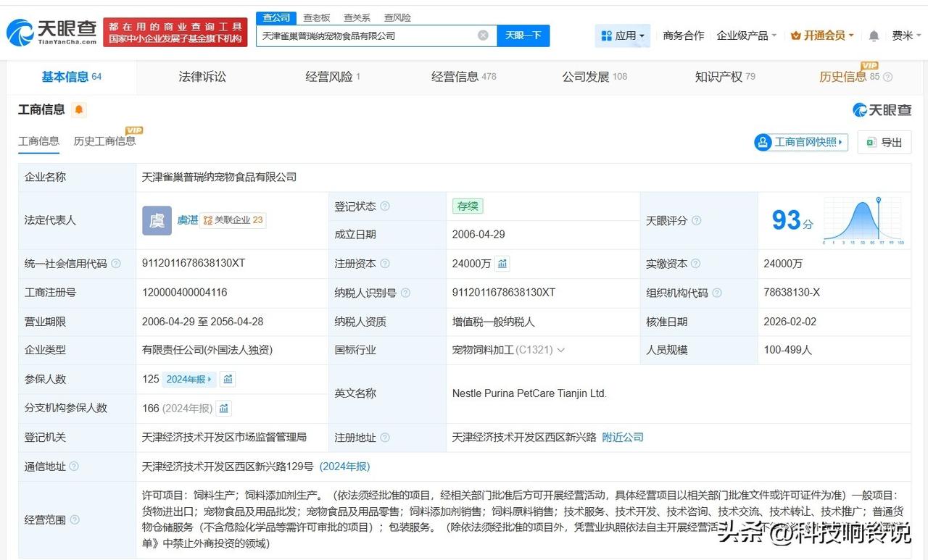Click the help icon beside 注册地址

385,438
